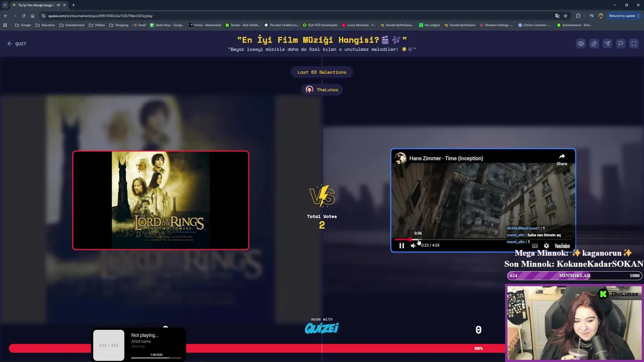Open the Streamer Settings bookmark
The image size is (644, 362).
click(x=496, y=25)
